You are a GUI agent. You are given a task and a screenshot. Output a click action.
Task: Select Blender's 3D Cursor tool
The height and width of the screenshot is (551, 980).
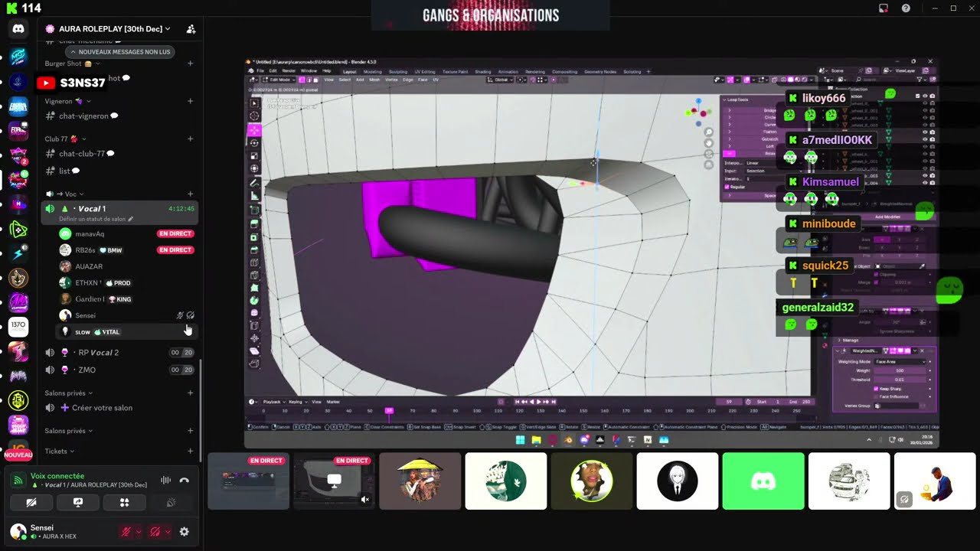254,116
